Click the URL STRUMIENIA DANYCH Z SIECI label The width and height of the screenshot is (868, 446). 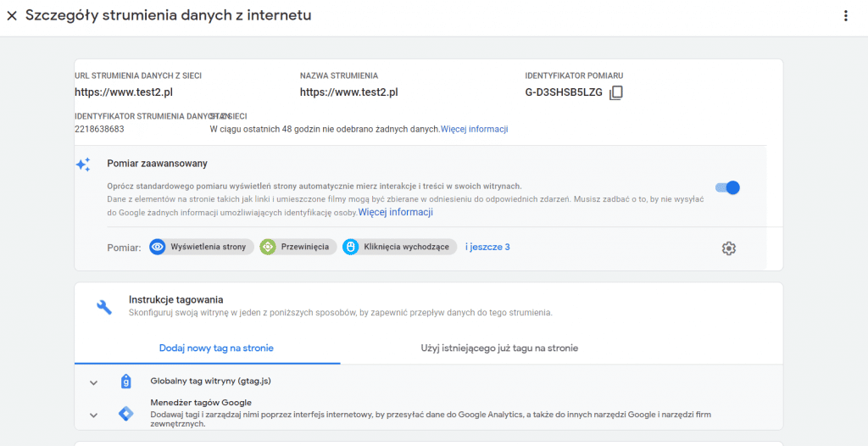pos(138,75)
